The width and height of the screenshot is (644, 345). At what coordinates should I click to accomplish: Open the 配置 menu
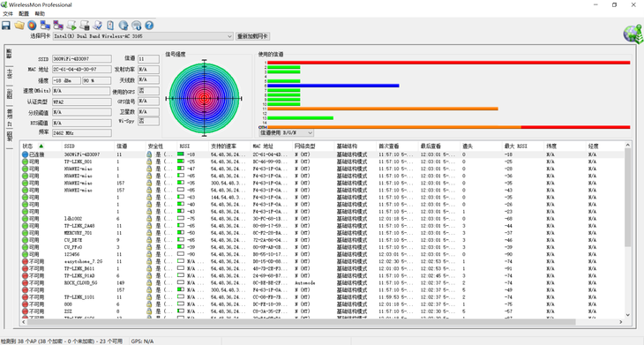pos(24,13)
